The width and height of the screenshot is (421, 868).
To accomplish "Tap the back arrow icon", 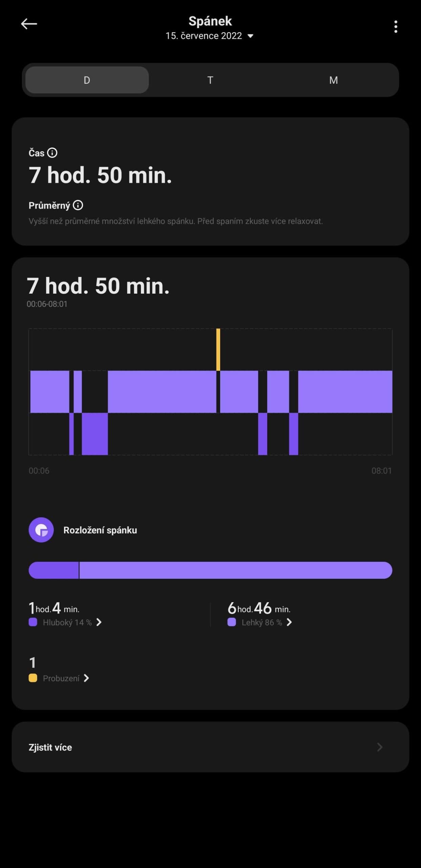I will 29,24.
